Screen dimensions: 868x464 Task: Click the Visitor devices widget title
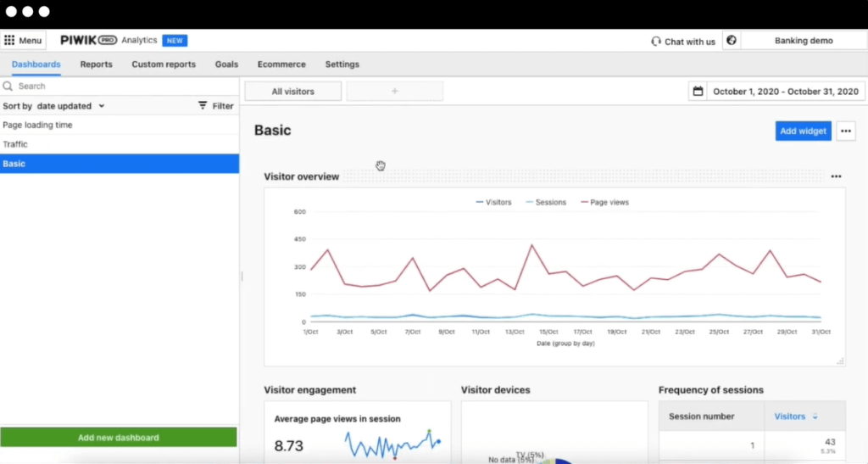point(495,390)
